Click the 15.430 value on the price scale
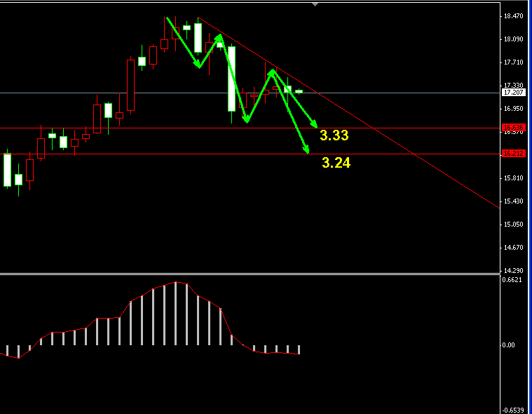 (x=513, y=202)
